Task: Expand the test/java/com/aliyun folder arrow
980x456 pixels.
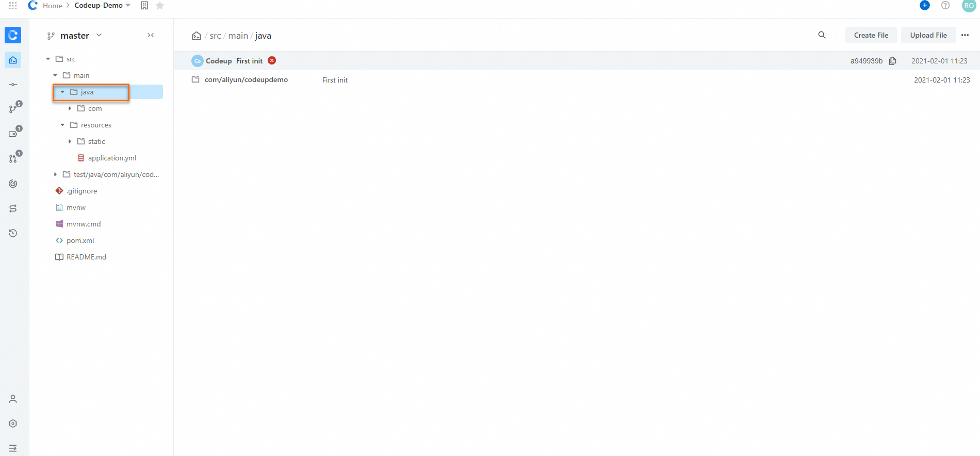Action: pos(55,174)
